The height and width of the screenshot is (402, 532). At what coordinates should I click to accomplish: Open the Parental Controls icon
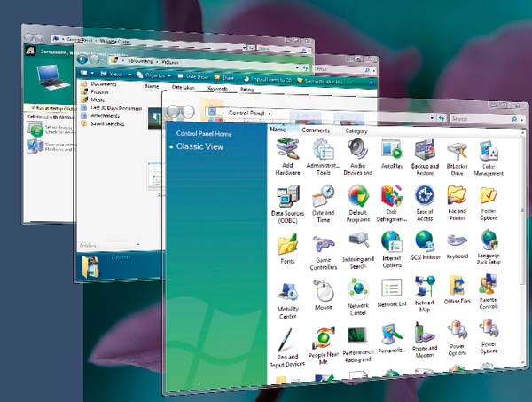489,285
